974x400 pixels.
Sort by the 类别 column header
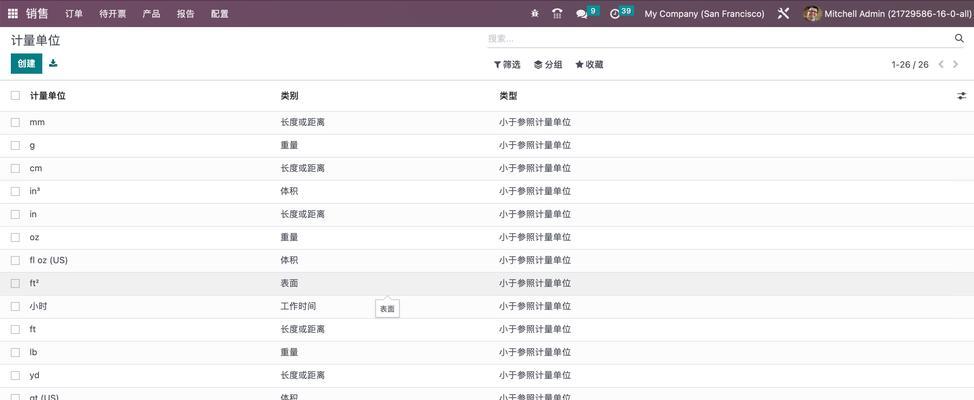point(289,96)
